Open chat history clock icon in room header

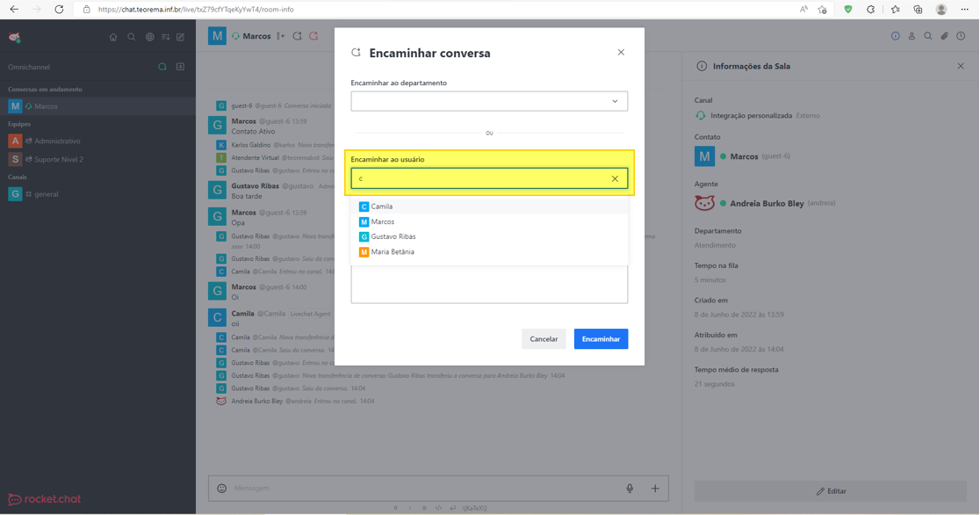point(962,36)
